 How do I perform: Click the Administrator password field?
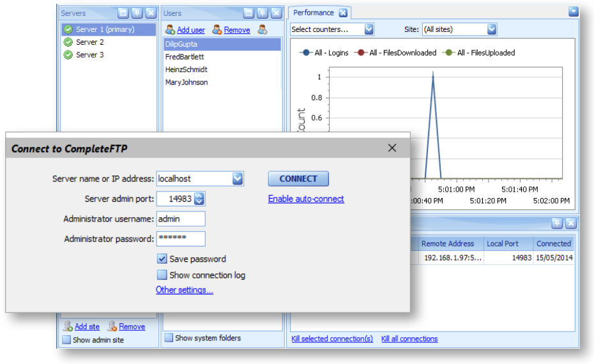(x=181, y=239)
